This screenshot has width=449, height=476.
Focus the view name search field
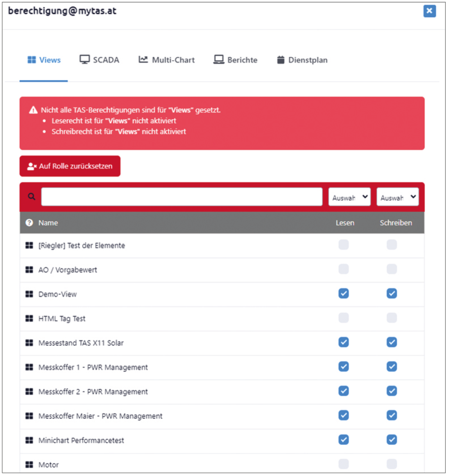point(182,197)
